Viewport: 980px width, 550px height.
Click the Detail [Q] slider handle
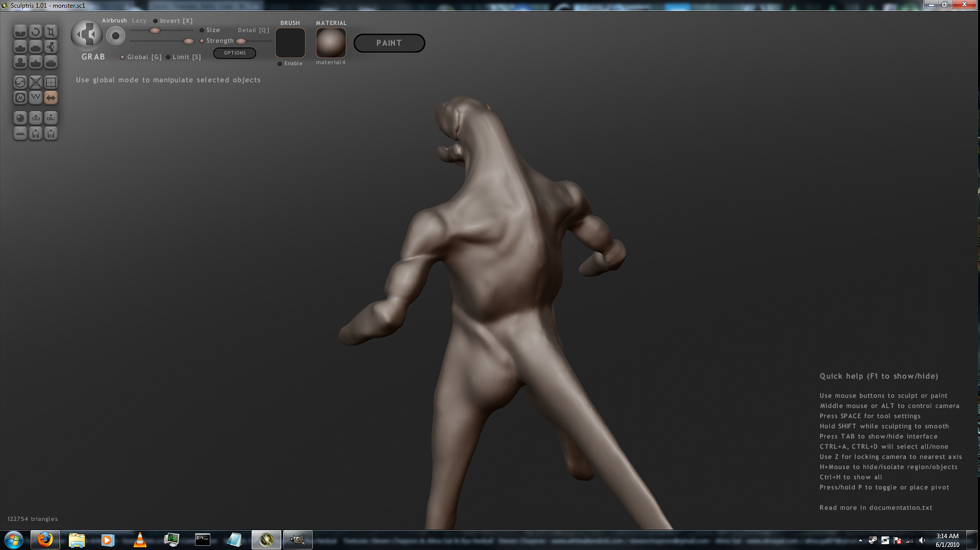point(241,41)
